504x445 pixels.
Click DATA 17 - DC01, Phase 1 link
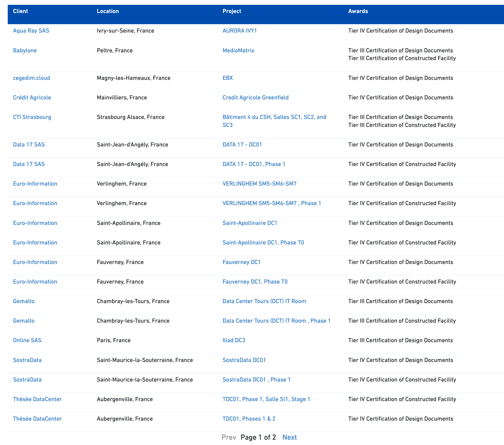254,164
